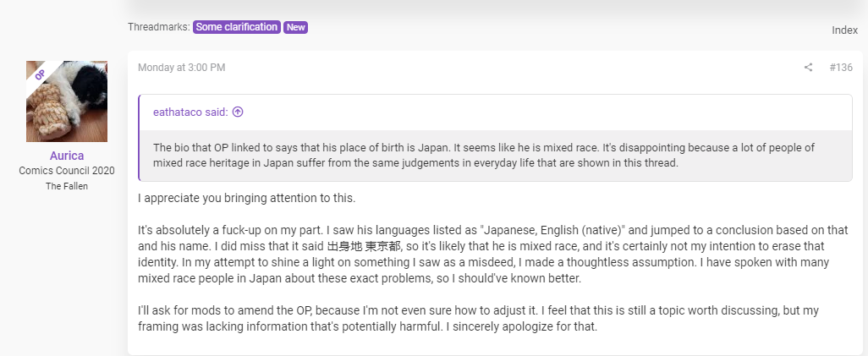This screenshot has width=868, height=356.
Task: Click the Japanese text 出身地 東京都
Action: [x=365, y=246]
